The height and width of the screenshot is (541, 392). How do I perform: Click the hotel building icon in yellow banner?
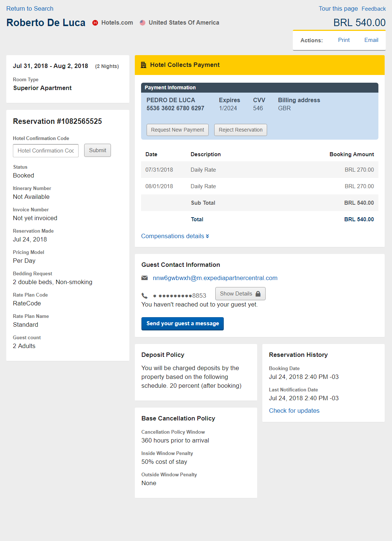pyautogui.click(x=144, y=65)
